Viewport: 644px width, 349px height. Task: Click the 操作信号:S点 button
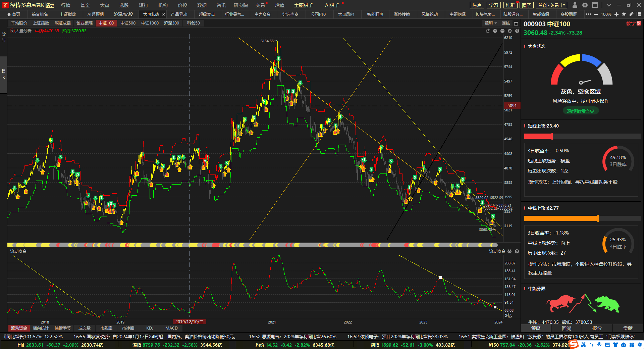(581, 111)
